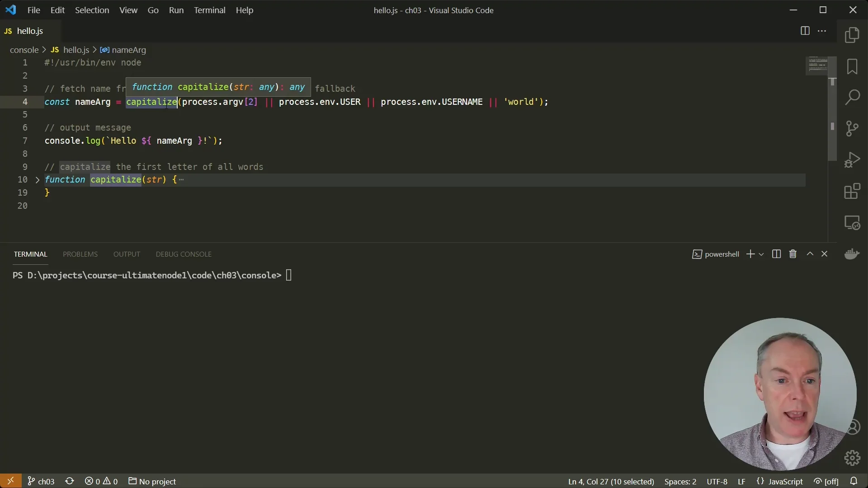Maximize terminal panel with up chevron

pos(810,254)
